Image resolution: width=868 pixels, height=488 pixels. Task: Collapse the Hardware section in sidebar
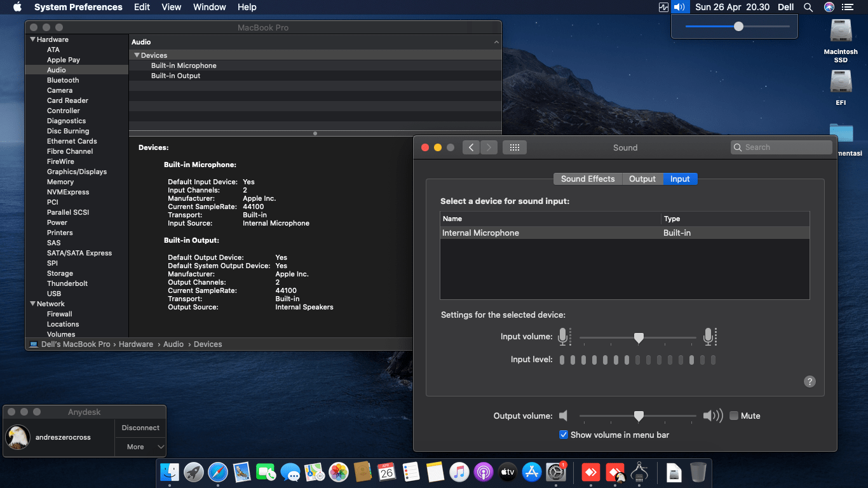click(32, 39)
